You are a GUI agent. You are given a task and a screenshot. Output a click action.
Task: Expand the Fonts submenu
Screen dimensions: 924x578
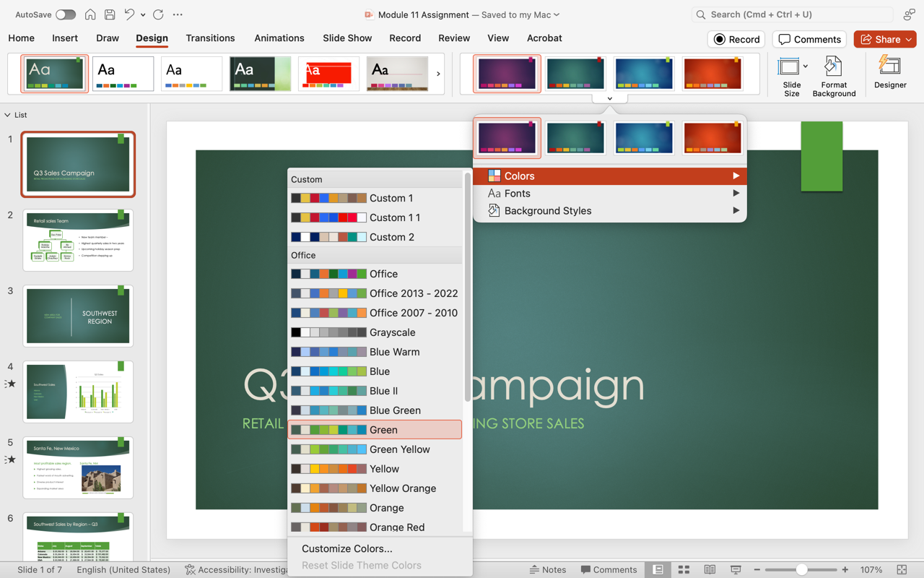click(x=610, y=194)
